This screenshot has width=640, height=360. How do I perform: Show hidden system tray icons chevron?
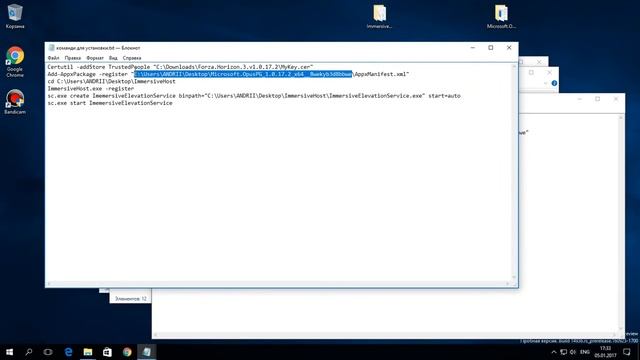coord(553,352)
